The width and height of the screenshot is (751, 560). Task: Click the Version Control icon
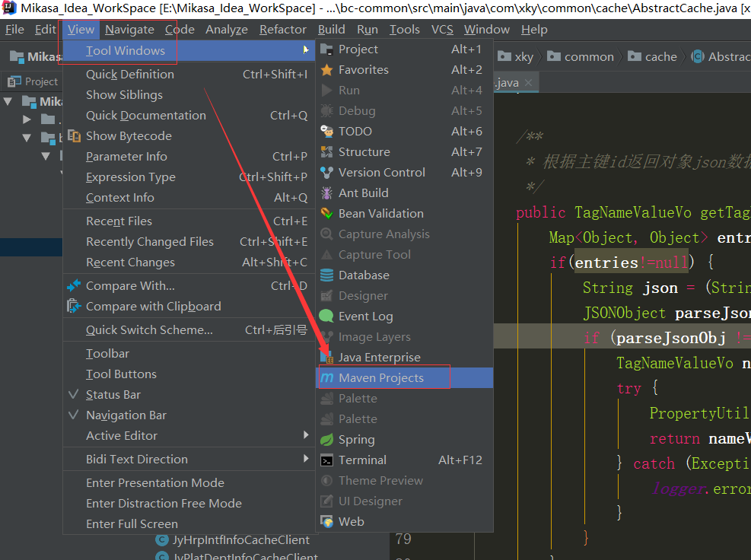click(326, 173)
